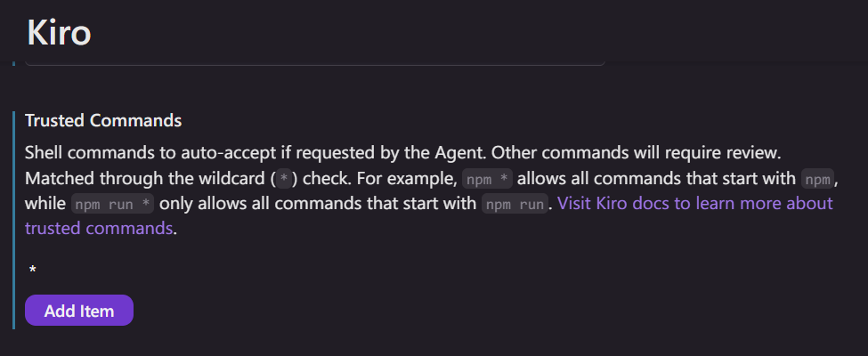Open the Visit Kiro docs link
This screenshot has width=868, height=356.
tap(694, 203)
